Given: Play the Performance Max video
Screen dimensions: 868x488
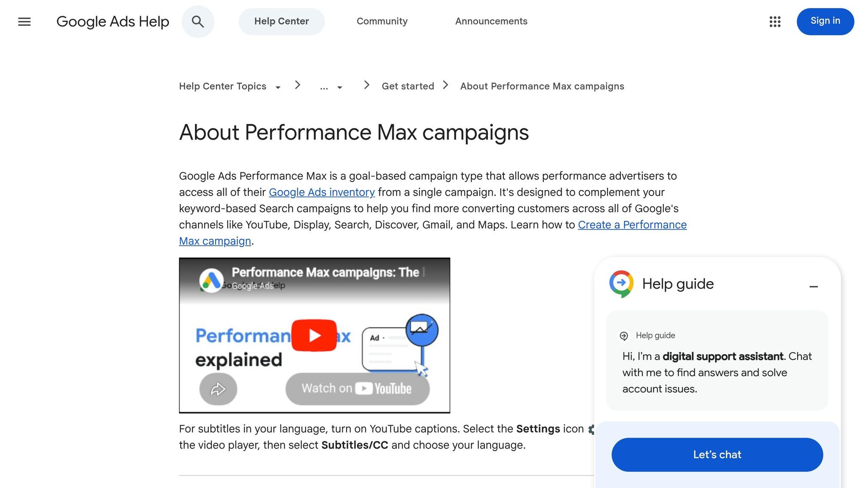Looking at the screenshot, I should pyautogui.click(x=314, y=335).
